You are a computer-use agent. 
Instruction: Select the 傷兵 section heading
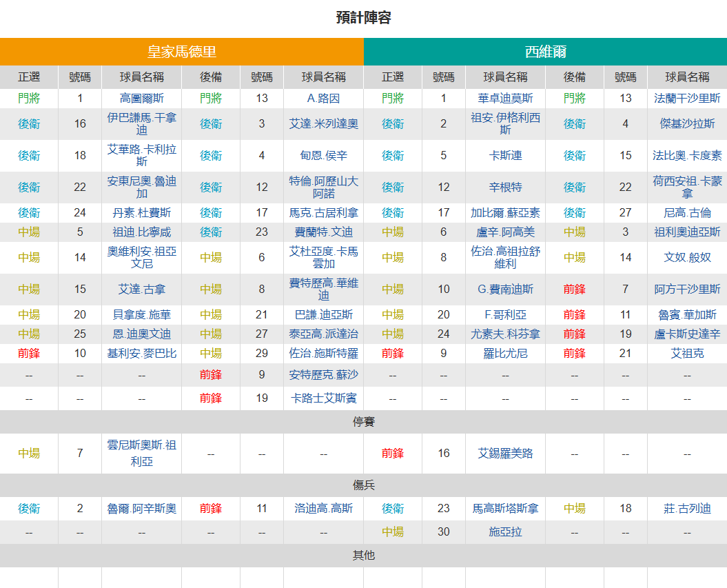coord(364,485)
